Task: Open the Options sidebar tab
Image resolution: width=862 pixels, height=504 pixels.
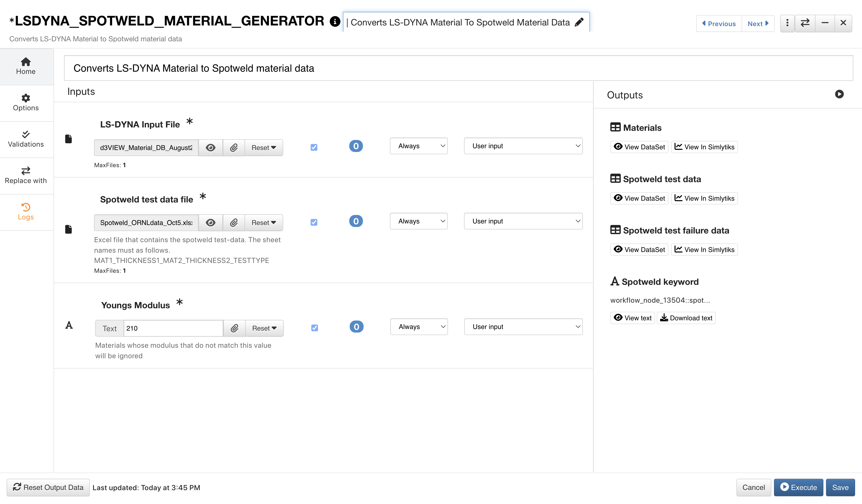Action: pos(26,103)
